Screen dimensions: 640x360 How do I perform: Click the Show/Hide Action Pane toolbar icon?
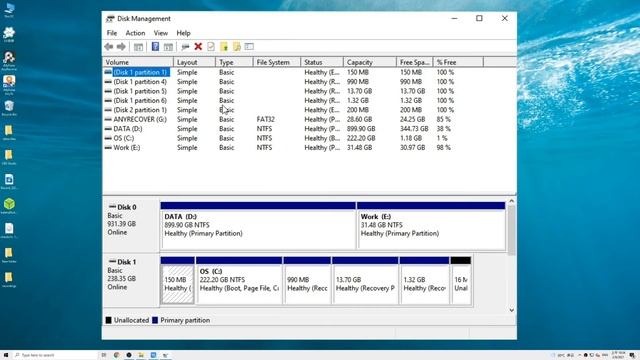(168, 47)
